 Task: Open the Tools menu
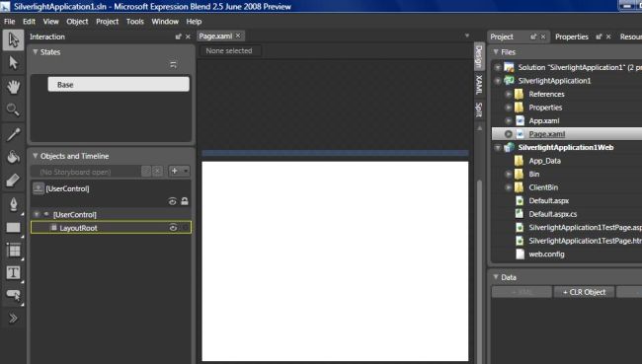(135, 22)
